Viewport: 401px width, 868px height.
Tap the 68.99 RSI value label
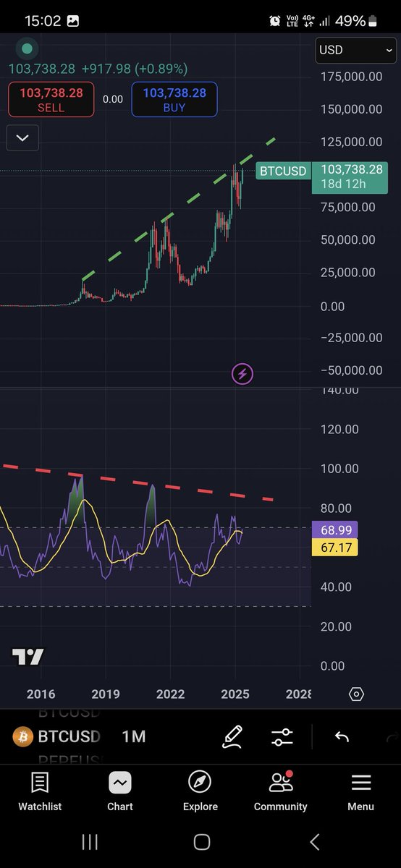336,530
